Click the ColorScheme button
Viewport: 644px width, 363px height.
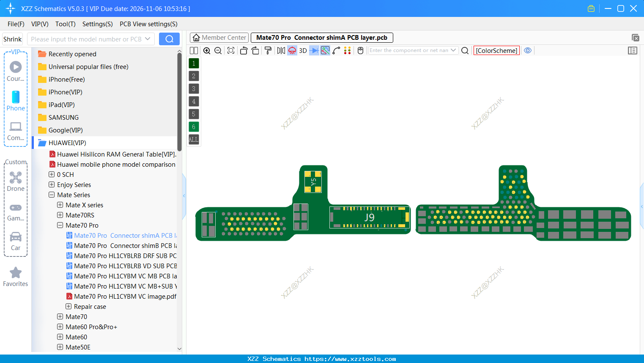pyautogui.click(x=496, y=51)
